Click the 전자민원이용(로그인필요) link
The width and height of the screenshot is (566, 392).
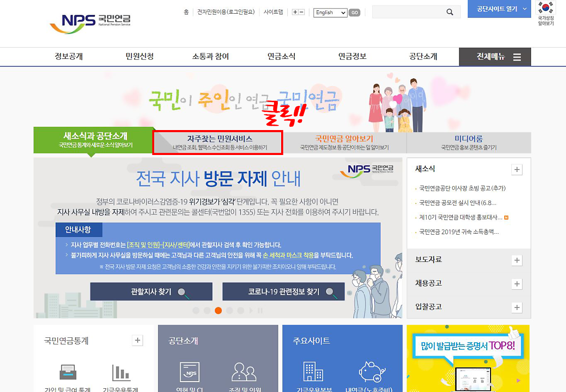(x=226, y=12)
